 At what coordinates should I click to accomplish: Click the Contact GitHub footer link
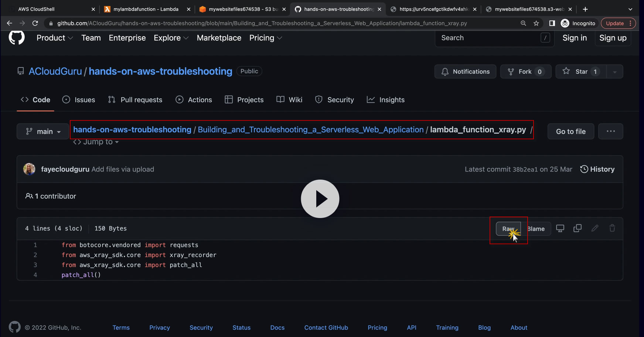(x=326, y=327)
